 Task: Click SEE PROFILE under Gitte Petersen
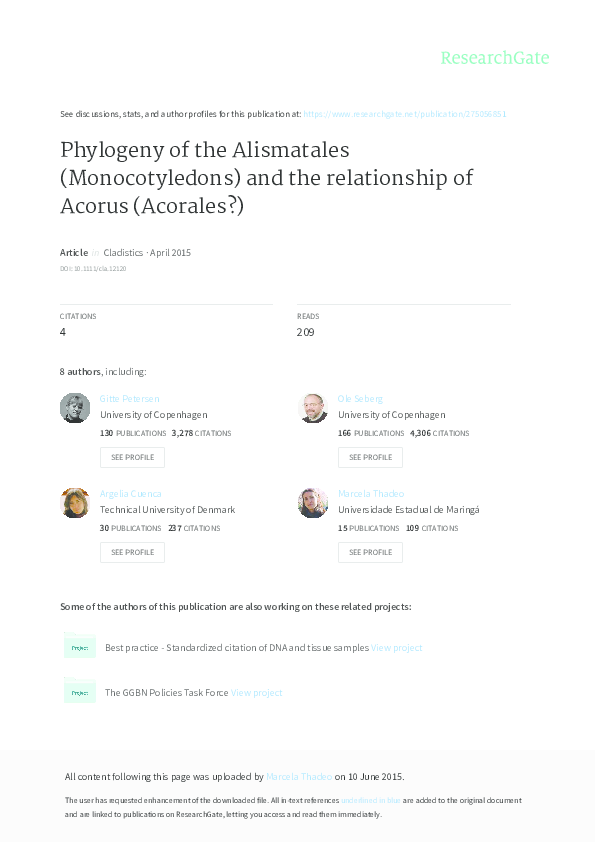click(132, 457)
